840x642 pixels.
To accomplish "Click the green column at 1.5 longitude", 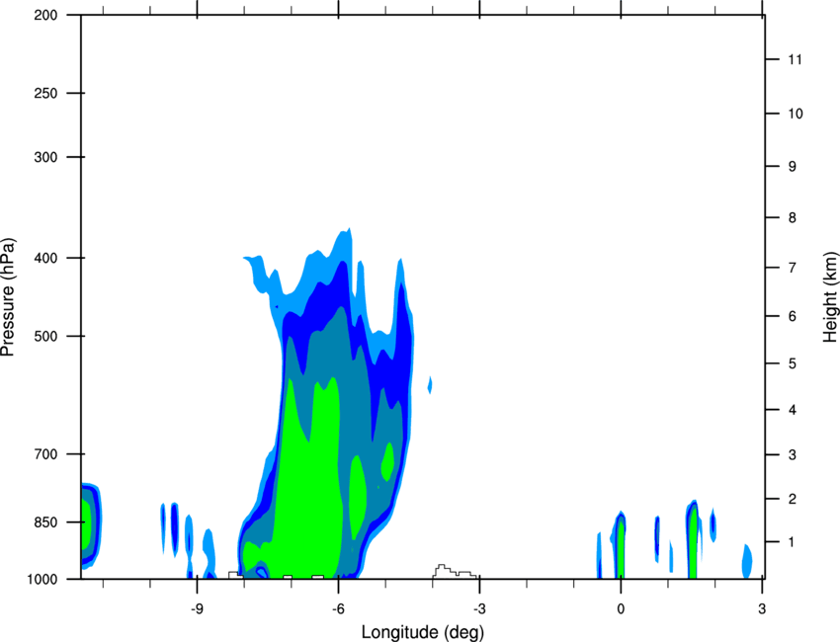I will (x=693, y=543).
